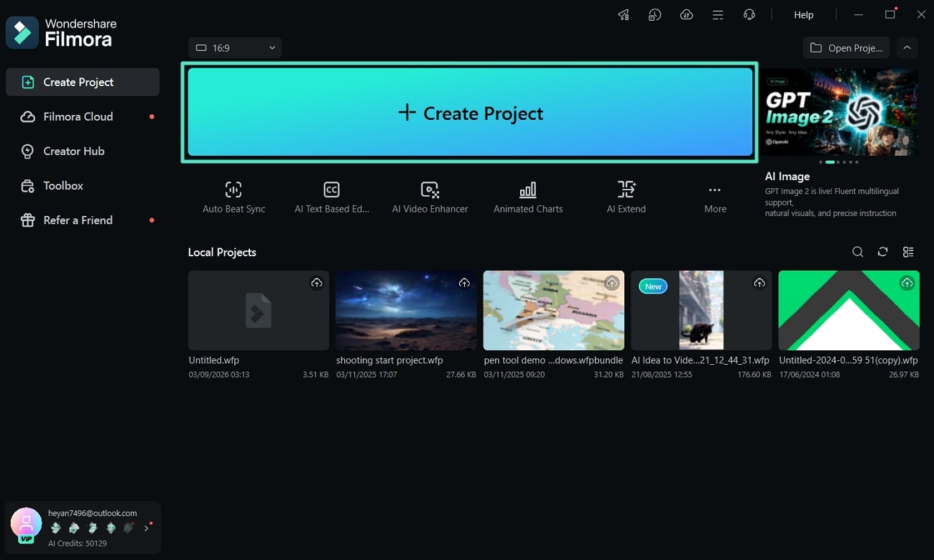Open Refer a Friend in the sidebar
Image resolution: width=934 pixels, height=560 pixels.
pos(83,220)
